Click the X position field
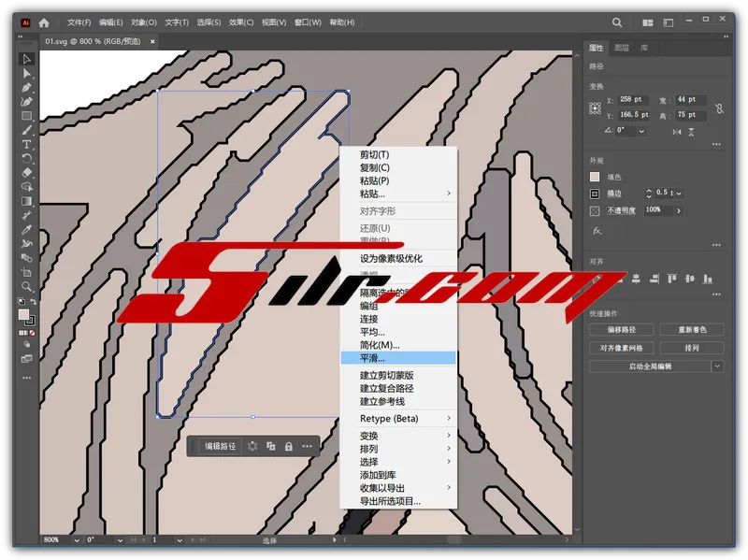This screenshot has width=748, height=560. click(x=634, y=100)
